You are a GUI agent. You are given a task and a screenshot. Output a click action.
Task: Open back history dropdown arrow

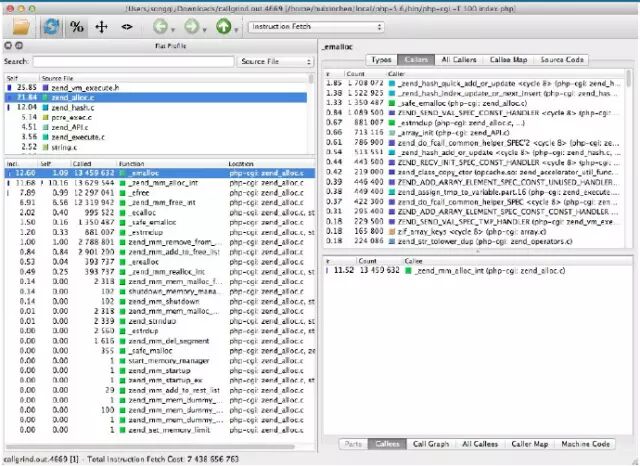tap(173, 30)
